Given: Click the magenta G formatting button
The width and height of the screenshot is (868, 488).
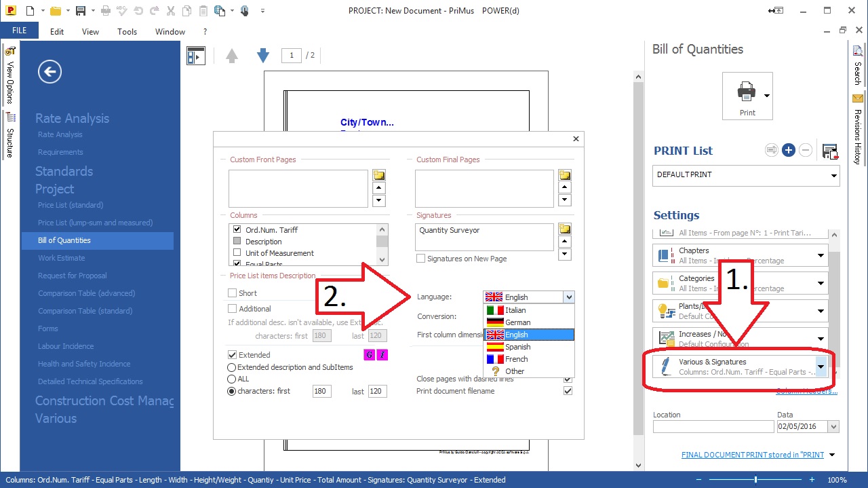Looking at the screenshot, I should (x=370, y=354).
